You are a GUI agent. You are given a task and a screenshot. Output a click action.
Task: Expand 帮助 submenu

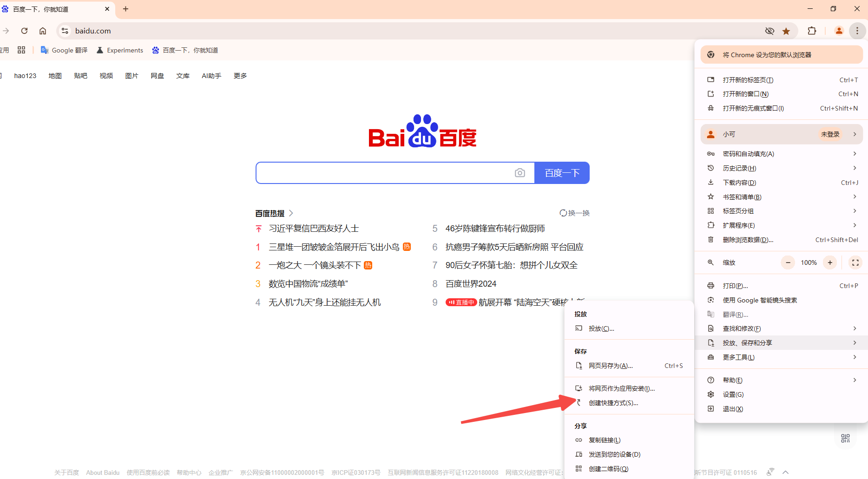782,380
